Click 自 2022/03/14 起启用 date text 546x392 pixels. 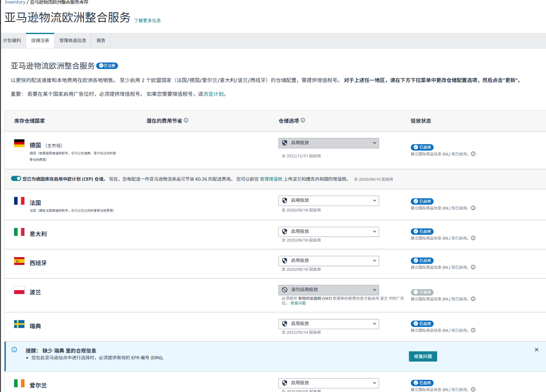[301, 333]
